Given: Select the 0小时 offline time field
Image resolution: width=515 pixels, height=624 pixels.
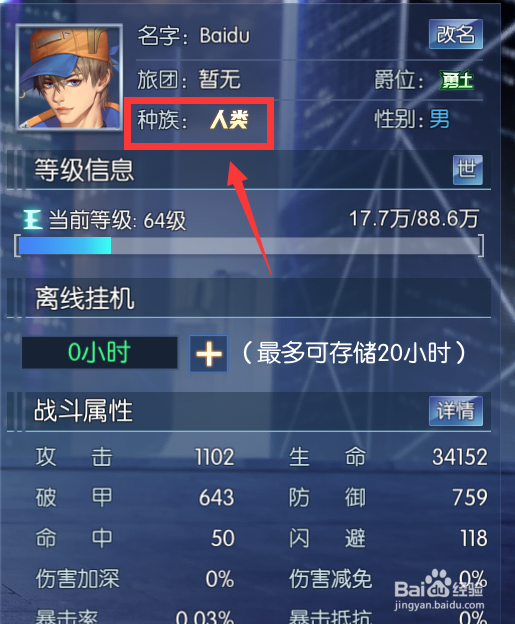Looking at the screenshot, I should click(99, 353).
